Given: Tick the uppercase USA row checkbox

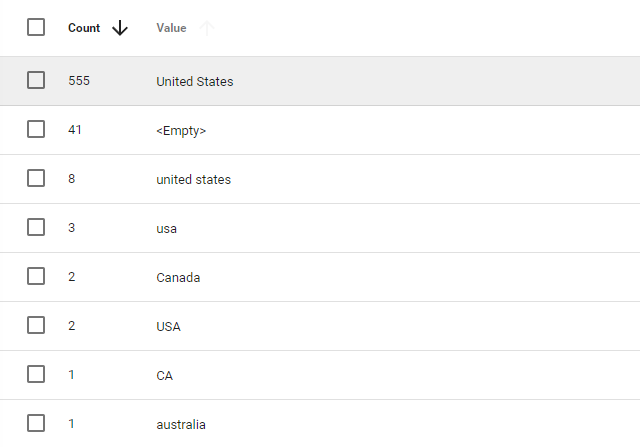Looking at the screenshot, I should pos(36,325).
